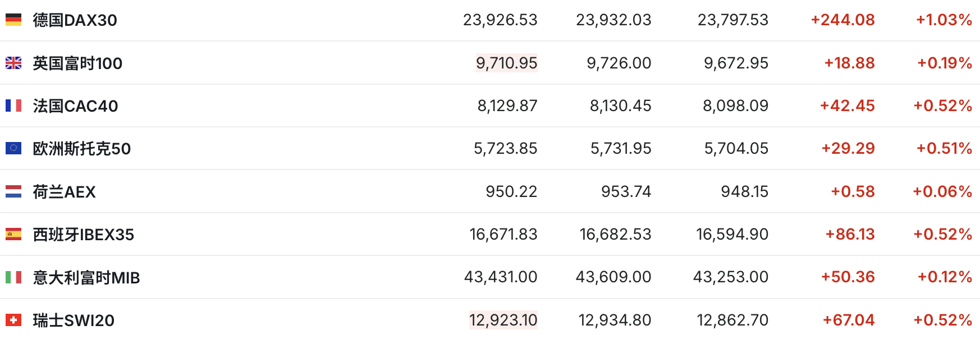Click the France flag icon
The width and height of the screenshot is (980, 339).
13,106
